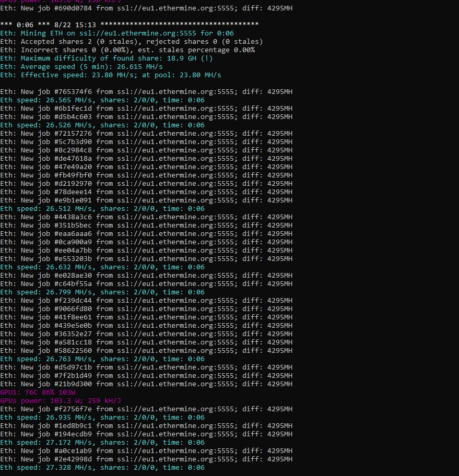Image resolution: width=459 pixels, height=476 pixels.
Task: Select the line with job #690d0784
Action: point(146,8)
